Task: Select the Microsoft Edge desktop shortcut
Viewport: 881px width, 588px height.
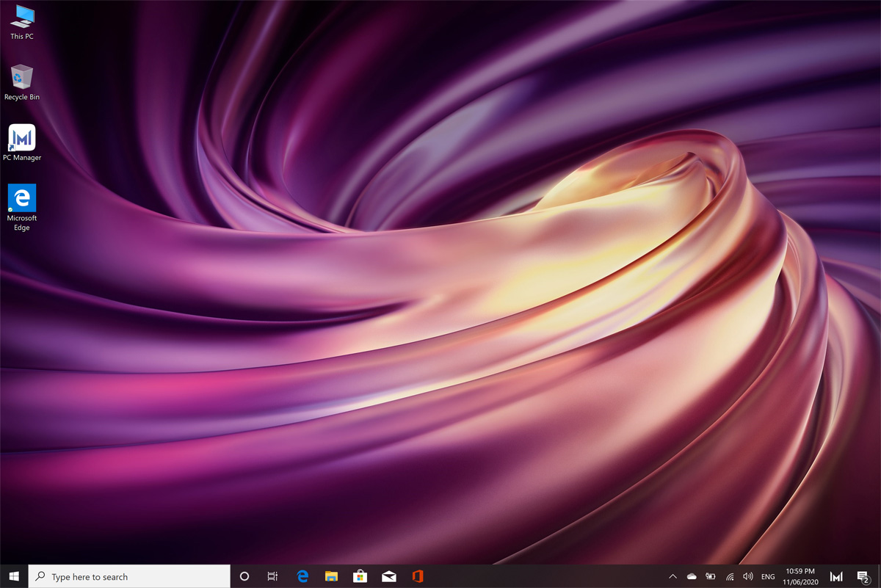Action: click(x=22, y=208)
